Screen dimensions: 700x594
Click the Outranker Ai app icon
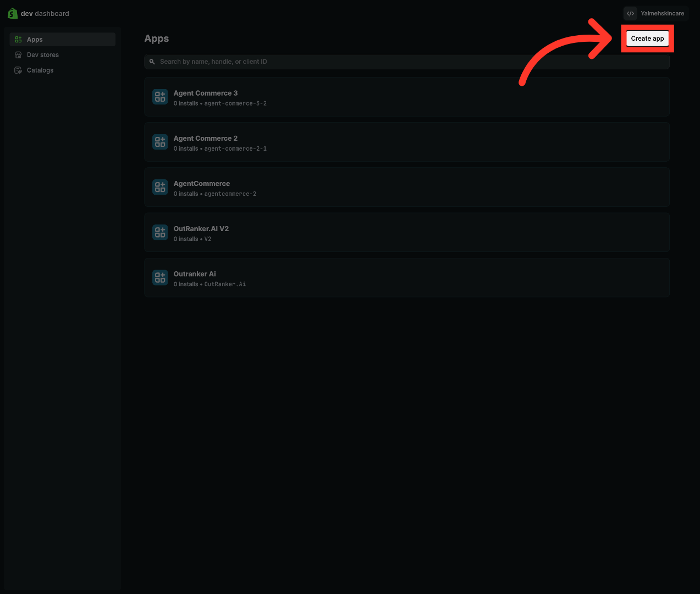point(160,277)
